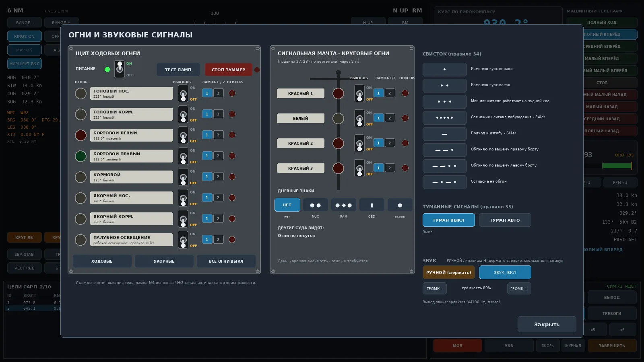Close the lights dialog with Закрыть
This screenshot has width=644, height=362.
(x=547, y=324)
